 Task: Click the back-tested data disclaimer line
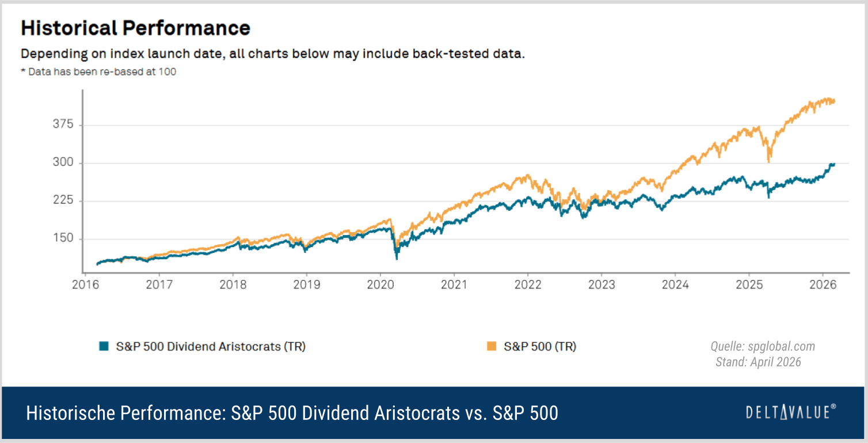pos(273,55)
